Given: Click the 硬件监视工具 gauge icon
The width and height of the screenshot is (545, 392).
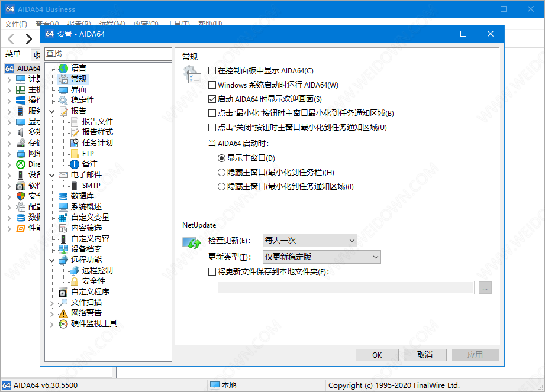Looking at the screenshot, I should click(x=63, y=324).
